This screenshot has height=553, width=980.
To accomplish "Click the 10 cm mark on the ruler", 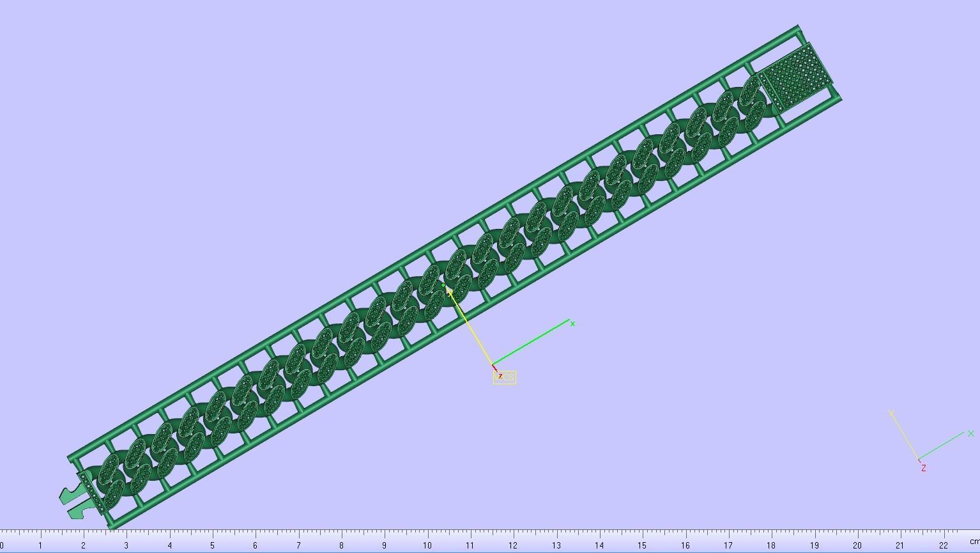I will tap(427, 545).
